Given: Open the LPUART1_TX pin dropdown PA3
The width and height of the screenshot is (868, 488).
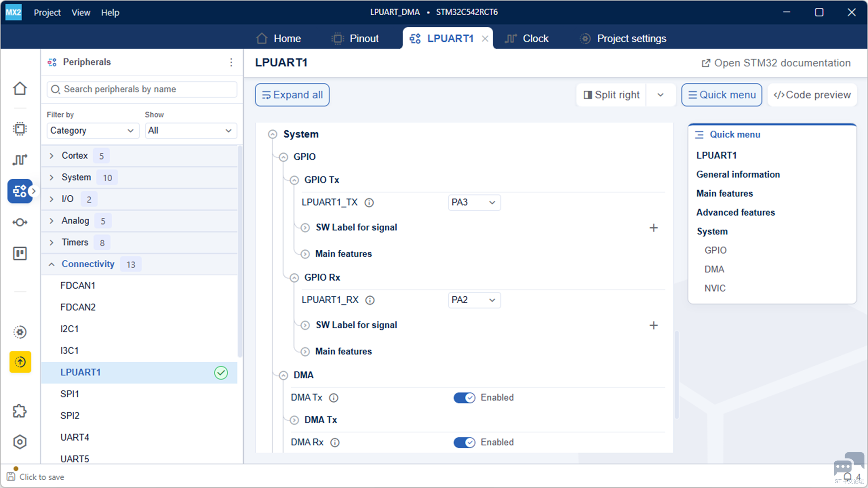Looking at the screenshot, I should pyautogui.click(x=474, y=203).
